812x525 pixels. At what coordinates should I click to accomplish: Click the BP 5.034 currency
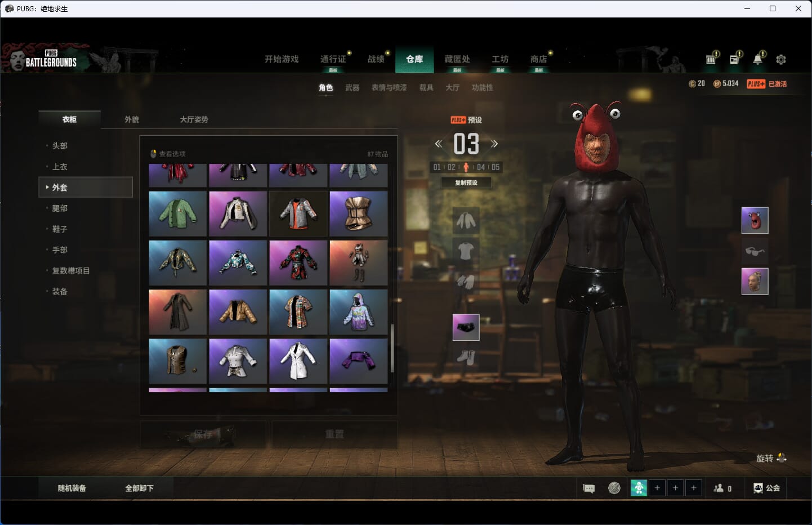click(725, 83)
